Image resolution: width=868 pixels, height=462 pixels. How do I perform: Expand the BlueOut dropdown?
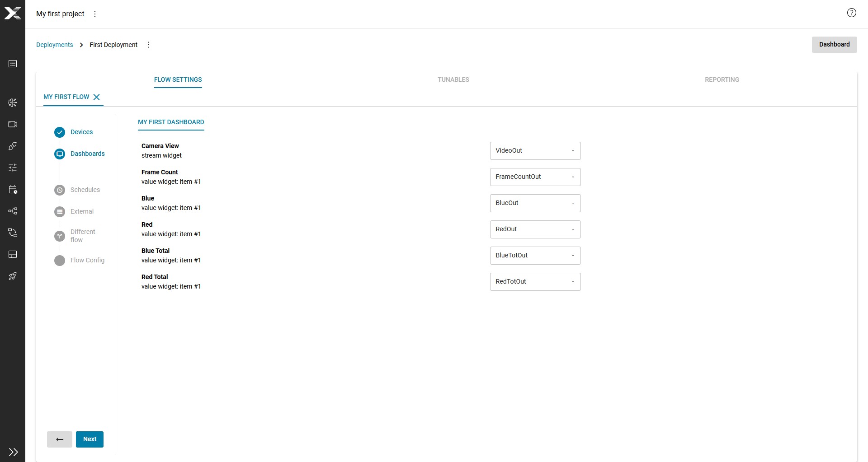click(x=535, y=203)
